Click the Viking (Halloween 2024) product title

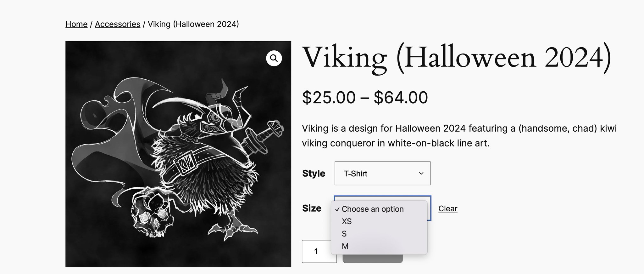[x=456, y=58]
